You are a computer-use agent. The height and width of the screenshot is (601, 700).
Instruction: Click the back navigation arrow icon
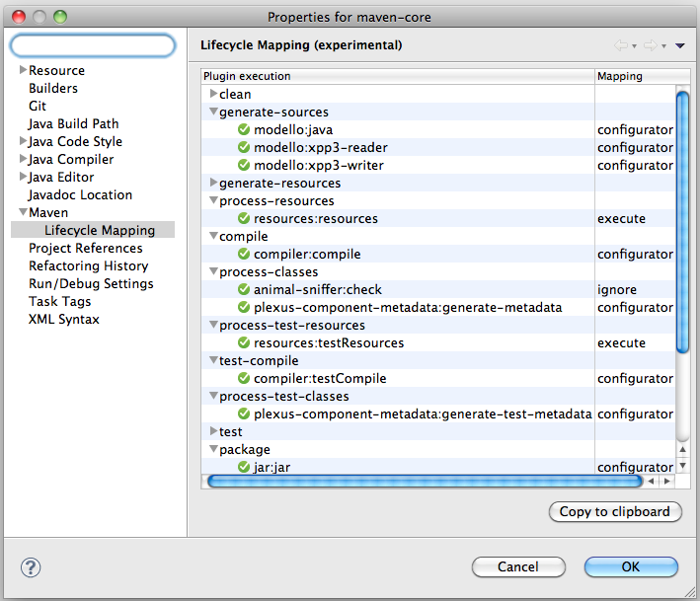coord(621,45)
